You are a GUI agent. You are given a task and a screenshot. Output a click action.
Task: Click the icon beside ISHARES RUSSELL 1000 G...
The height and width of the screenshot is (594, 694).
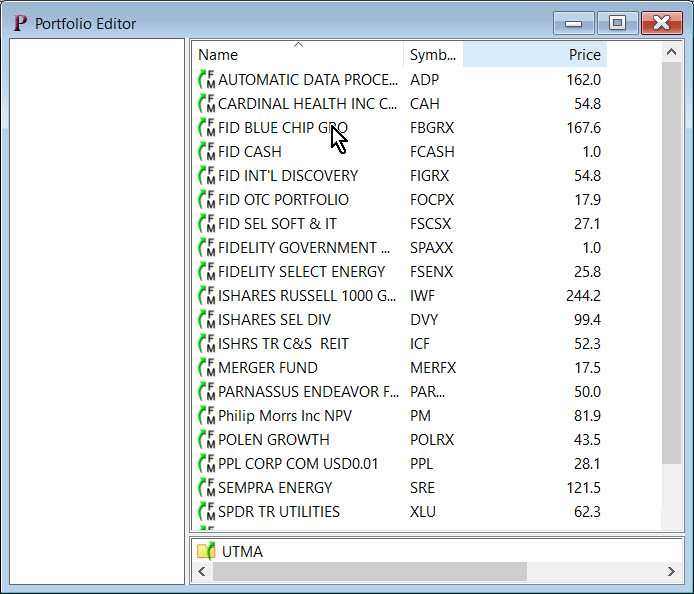tap(207, 295)
